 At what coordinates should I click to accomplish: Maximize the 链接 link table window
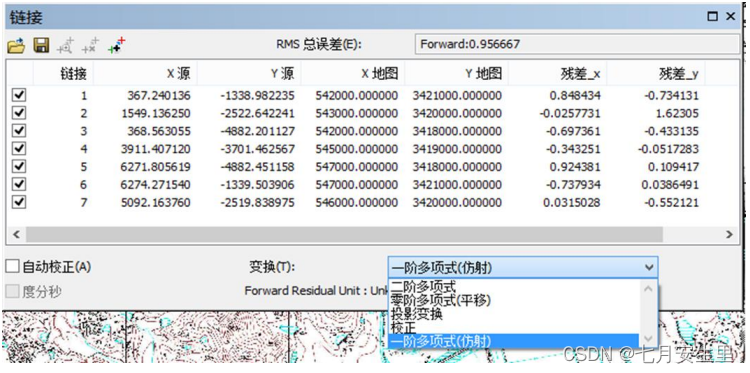713,17
